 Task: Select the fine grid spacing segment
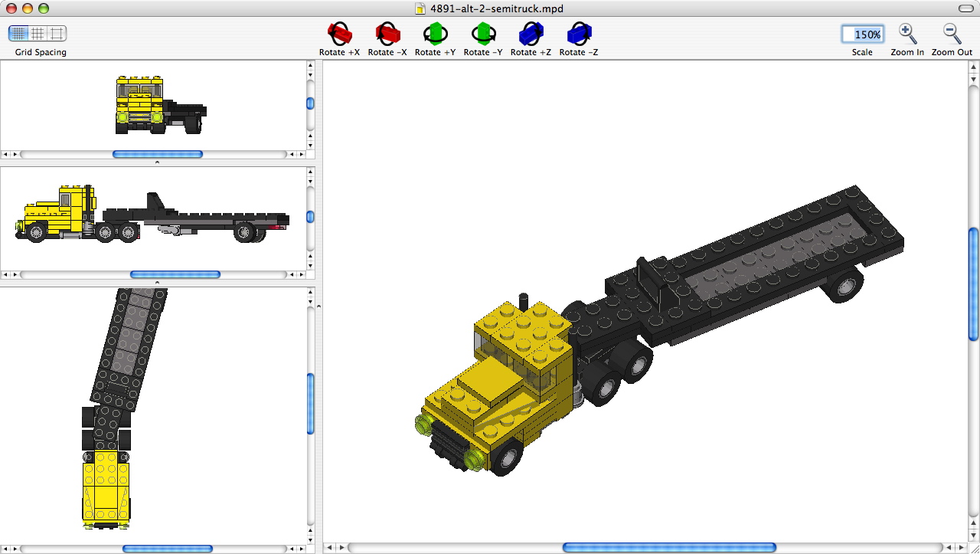(17, 33)
